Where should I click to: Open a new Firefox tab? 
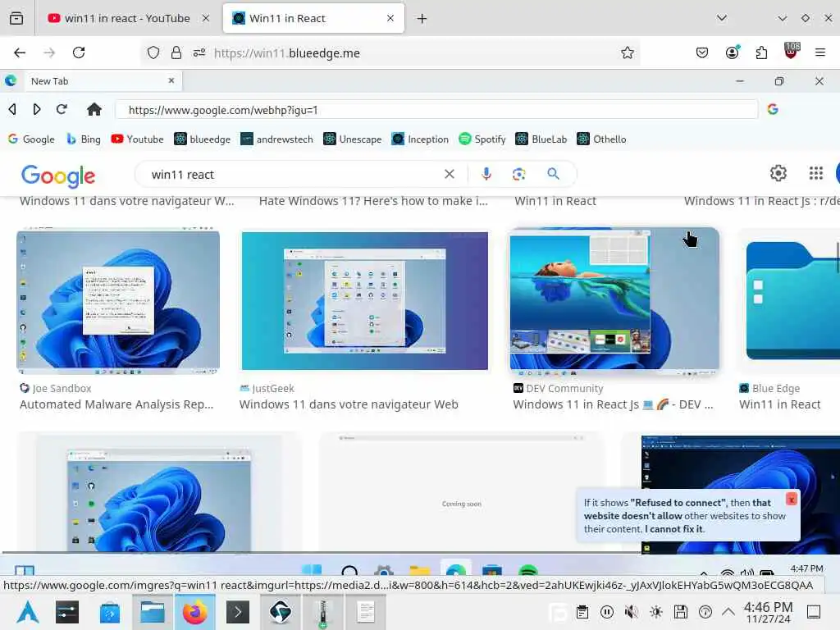pos(422,19)
